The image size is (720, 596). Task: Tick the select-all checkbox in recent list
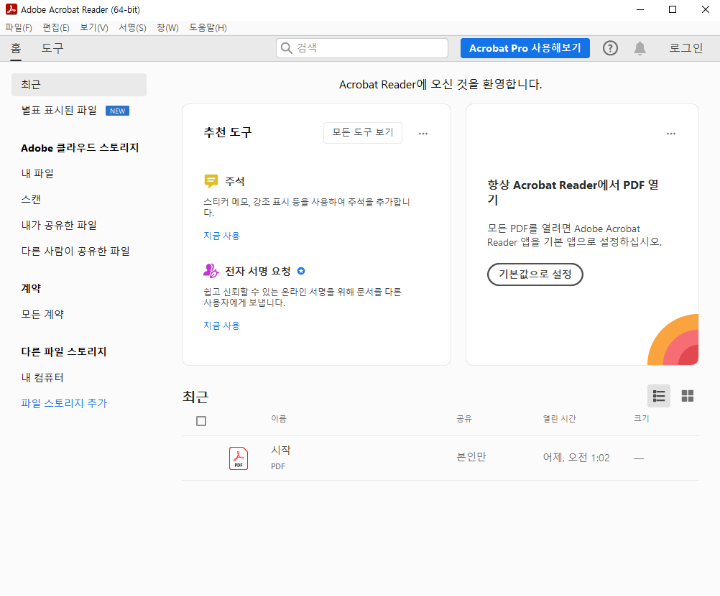(x=201, y=421)
